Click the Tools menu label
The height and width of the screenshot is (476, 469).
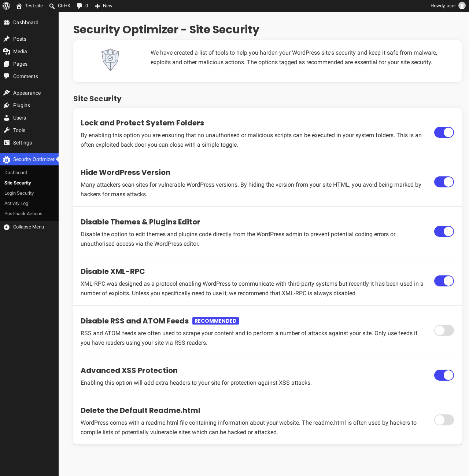click(19, 130)
